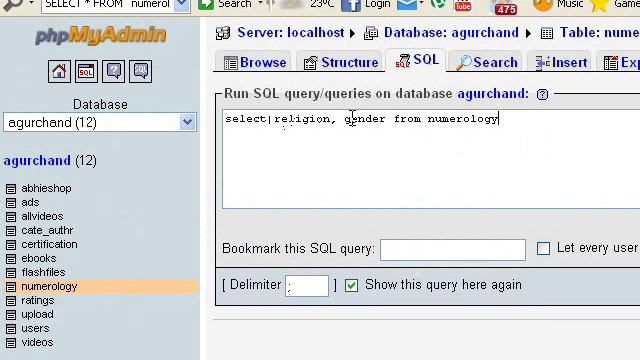Click table icon beside certification
This screenshot has width=640, height=360.
(11, 244)
